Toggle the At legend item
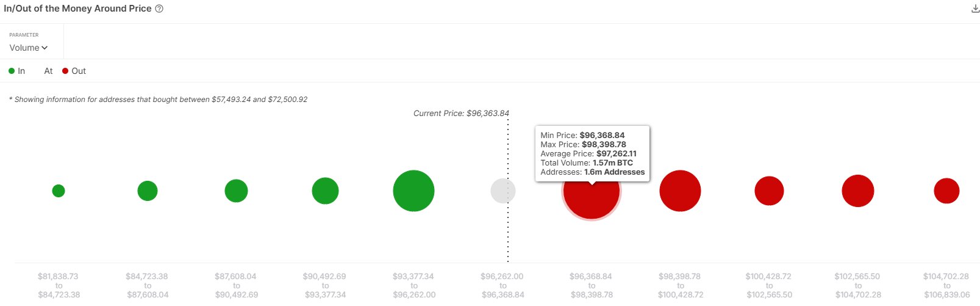This screenshot has width=980, height=306. [x=48, y=71]
